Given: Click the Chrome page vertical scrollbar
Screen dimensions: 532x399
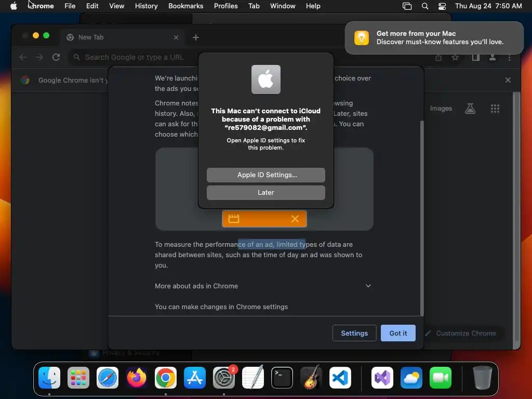Looking at the screenshot, I should 516,217.
